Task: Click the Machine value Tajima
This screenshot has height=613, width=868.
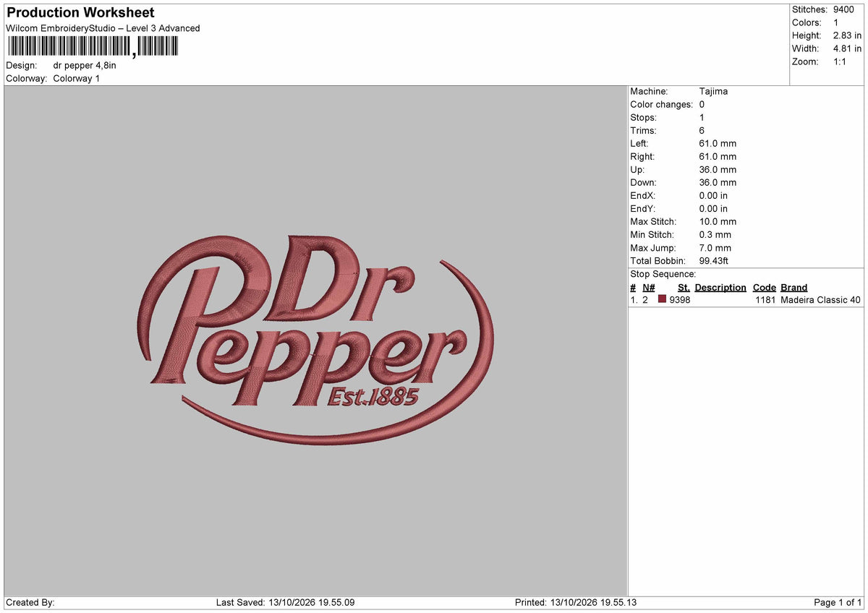Action: click(x=713, y=91)
